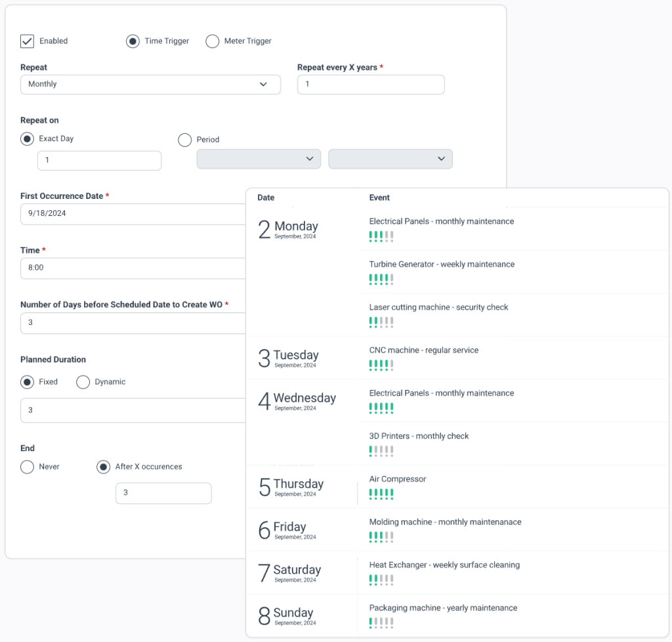Click the First Occurrence Date field

133,214
